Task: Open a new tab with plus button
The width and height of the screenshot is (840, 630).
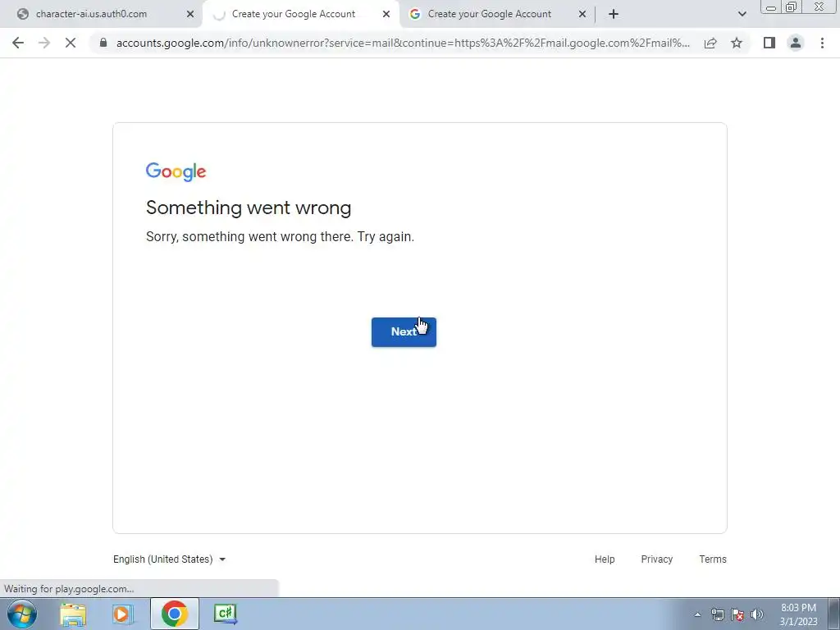Action: coord(614,14)
